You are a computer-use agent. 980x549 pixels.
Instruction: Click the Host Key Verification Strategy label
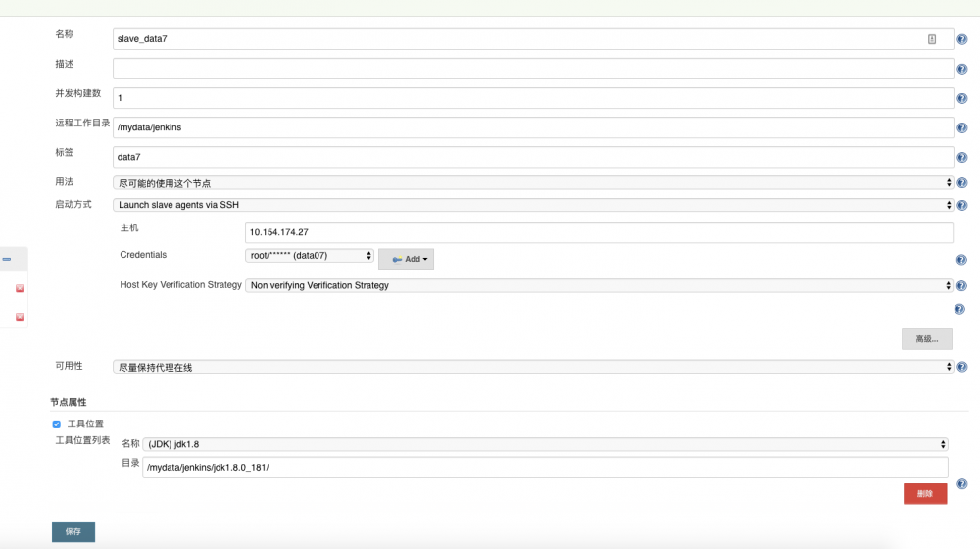pos(180,285)
